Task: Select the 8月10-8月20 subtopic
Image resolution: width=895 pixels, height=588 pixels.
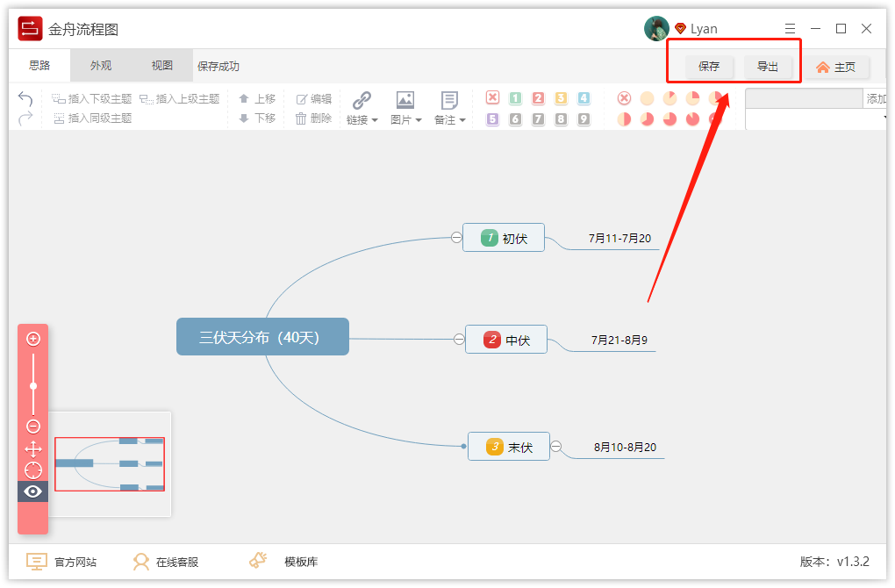Action: coord(625,448)
